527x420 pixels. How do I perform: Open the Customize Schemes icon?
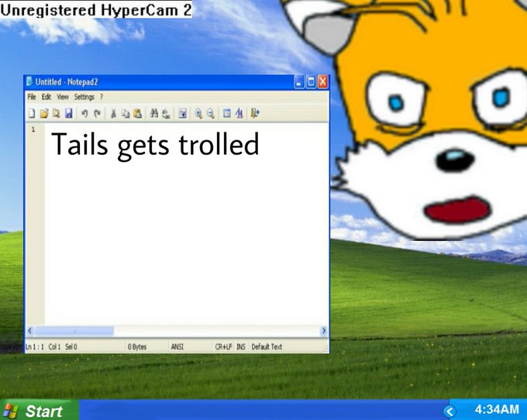[239, 114]
